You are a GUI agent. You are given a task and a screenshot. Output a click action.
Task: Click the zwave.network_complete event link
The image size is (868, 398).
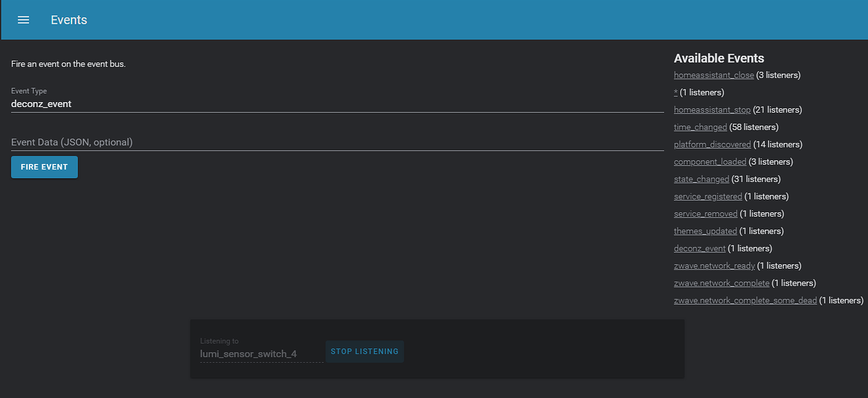pyautogui.click(x=721, y=283)
